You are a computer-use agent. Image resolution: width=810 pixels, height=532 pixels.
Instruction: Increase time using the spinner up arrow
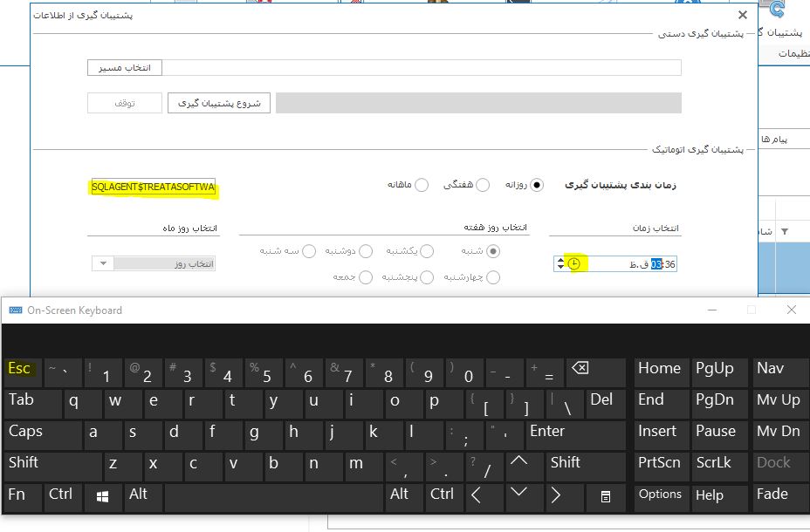559,260
